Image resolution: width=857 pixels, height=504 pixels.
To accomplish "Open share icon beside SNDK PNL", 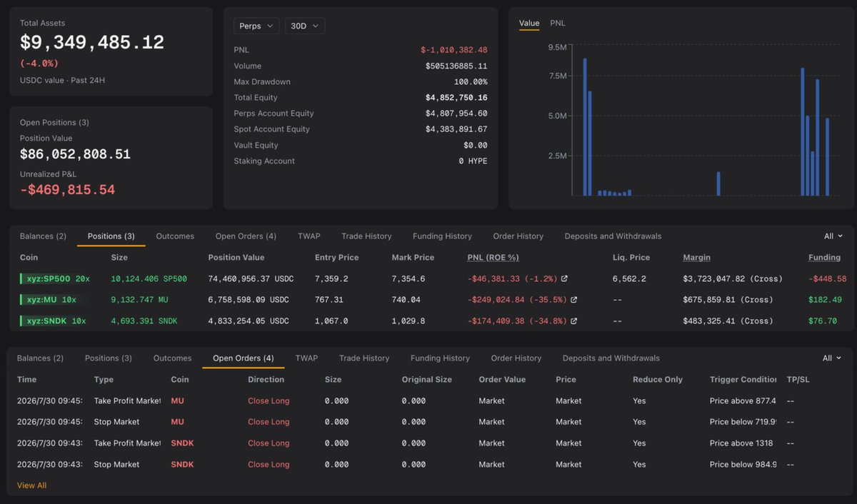I will (573, 321).
